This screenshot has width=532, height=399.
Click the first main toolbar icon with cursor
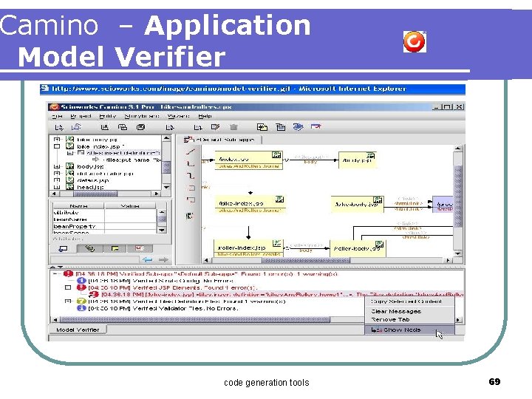coord(59,127)
